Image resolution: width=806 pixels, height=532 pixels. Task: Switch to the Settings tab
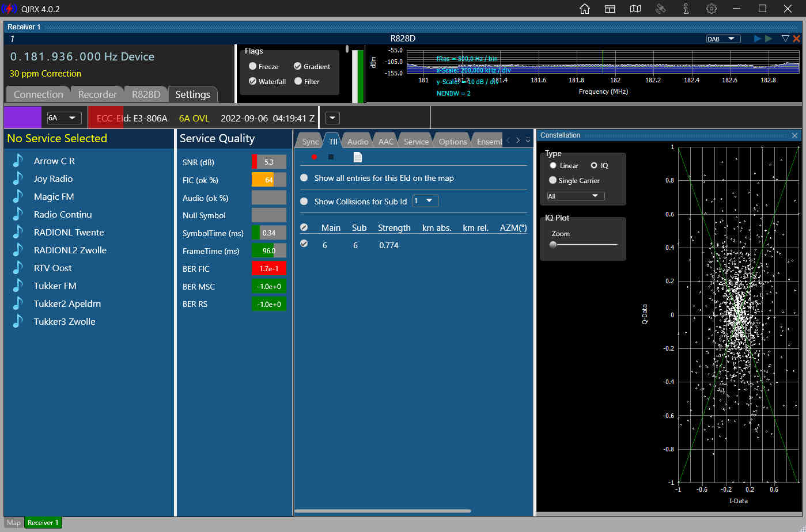coord(192,94)
